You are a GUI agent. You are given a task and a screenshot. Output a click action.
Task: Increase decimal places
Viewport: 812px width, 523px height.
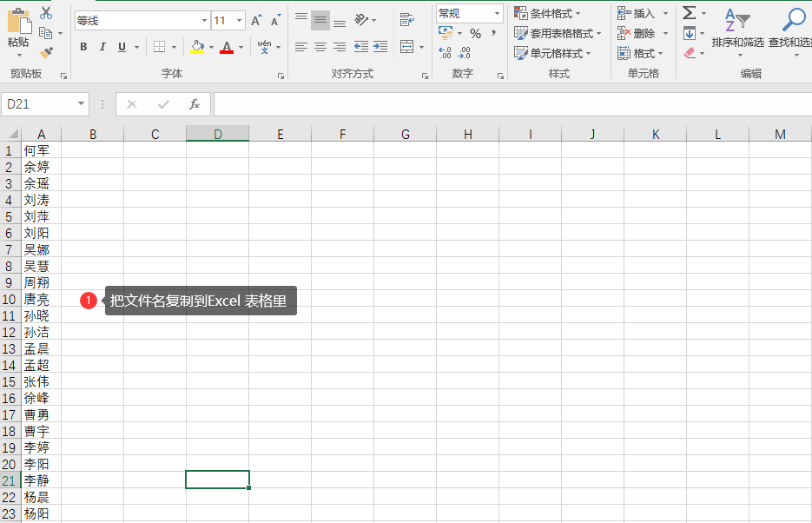click(445, 52)
